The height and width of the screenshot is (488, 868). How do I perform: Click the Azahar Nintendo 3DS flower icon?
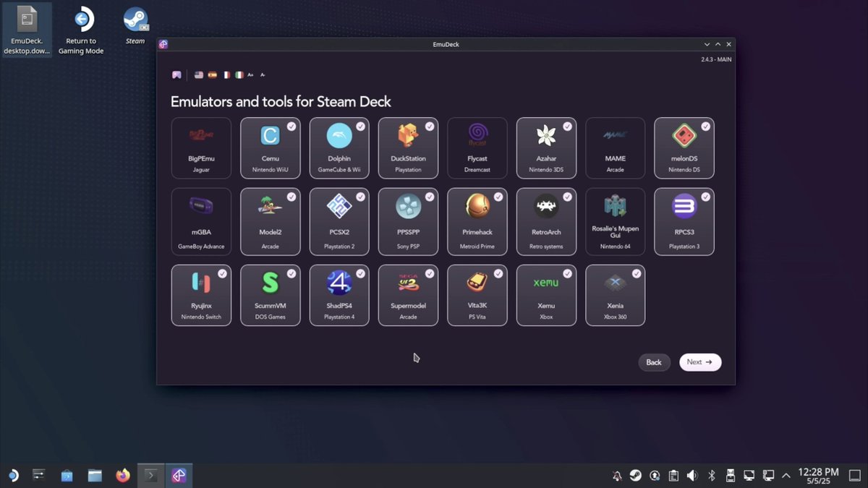click(x=546, y=135)
